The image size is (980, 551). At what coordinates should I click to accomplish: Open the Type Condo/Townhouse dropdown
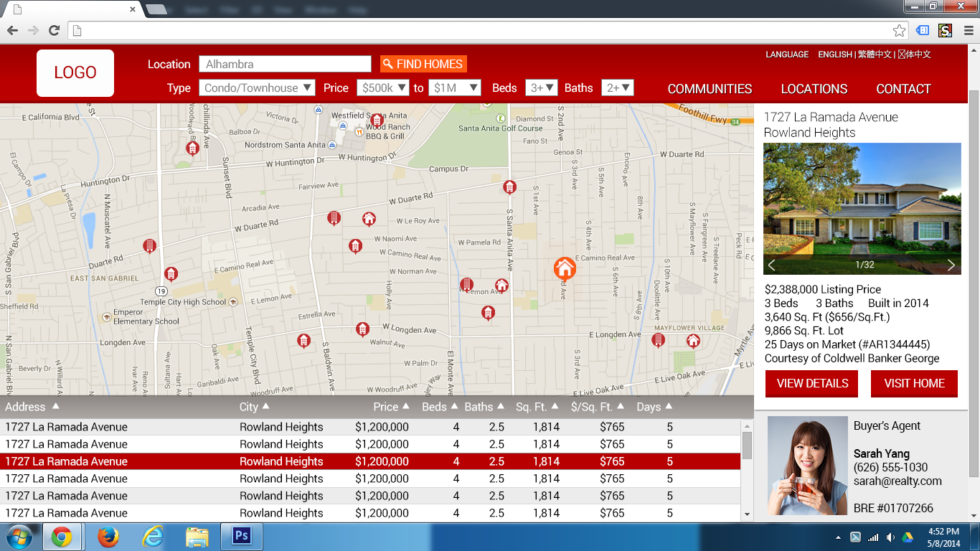click(257, 88)
